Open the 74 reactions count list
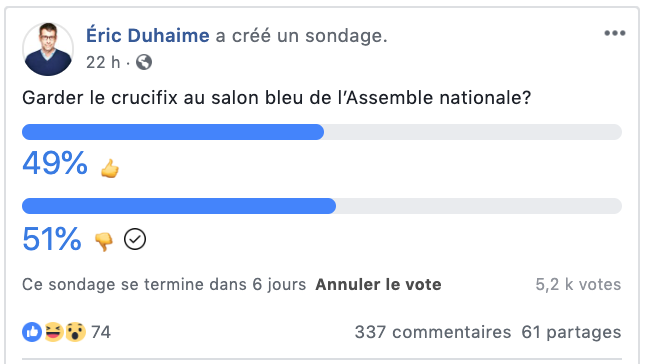648x364 pixels. [101, 332]
